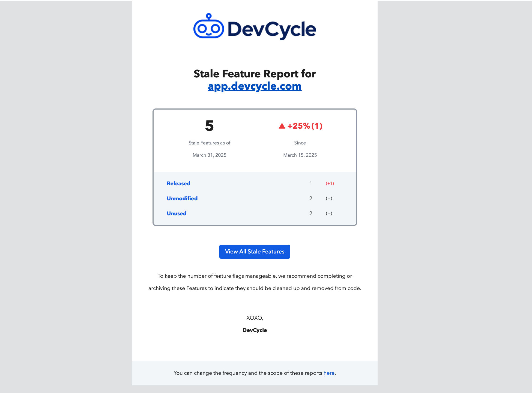Open the app.devcycle.com link
The height and width of the screenshot is (393, 532).
coord(255,86)
